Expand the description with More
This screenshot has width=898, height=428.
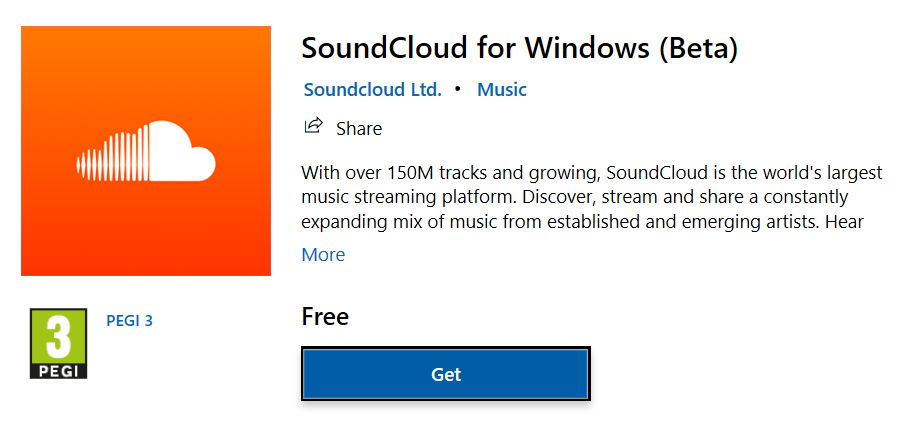323,254
